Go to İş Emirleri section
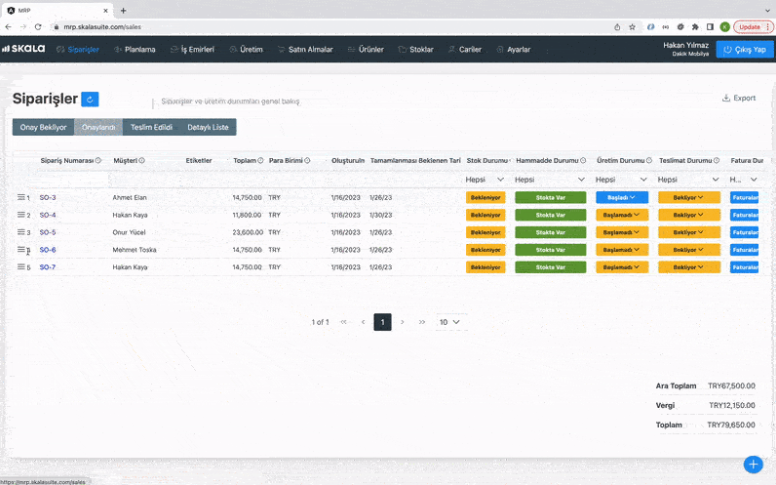This screenshot has height=485, width=776. click(x=192, y=49)
